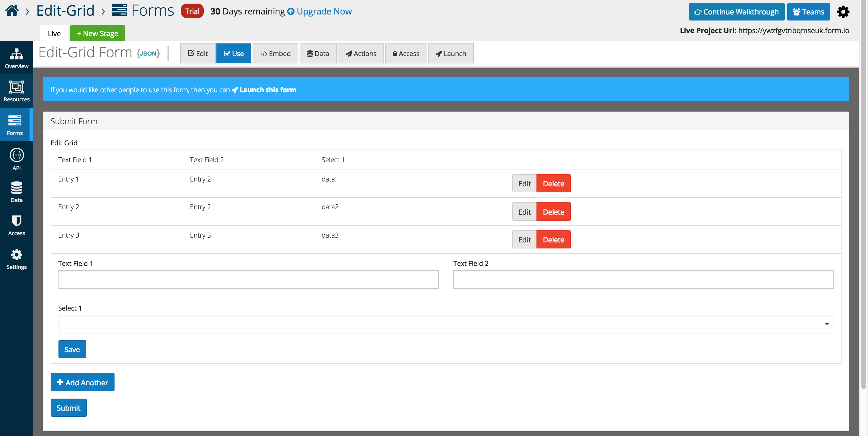Switch to the form Edit tab
Image resolution: width=868 pixels, height=436 pixels.
(x=198, y=53)
